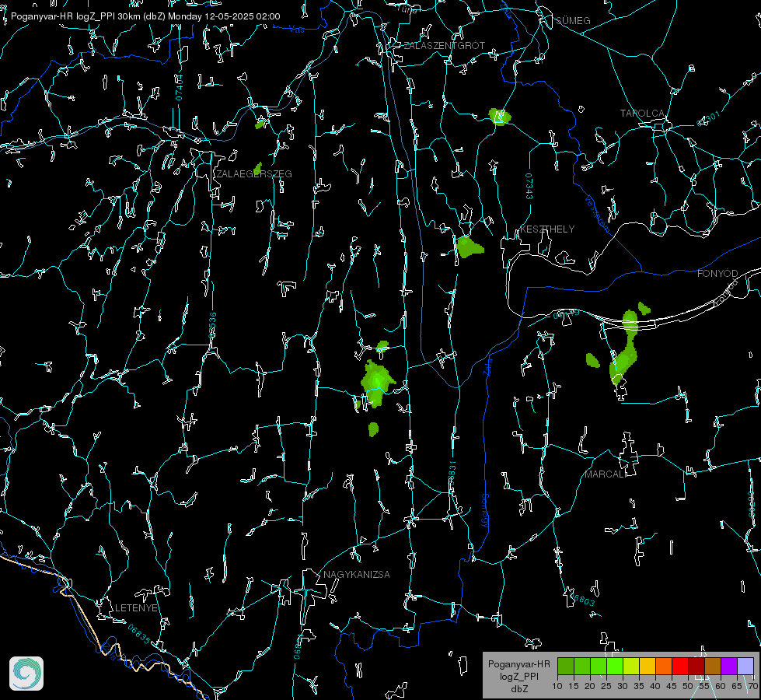The height and width of the screenshot is (700, 761).
Task: Click the 06831 station number label
Action: (452, 474)
